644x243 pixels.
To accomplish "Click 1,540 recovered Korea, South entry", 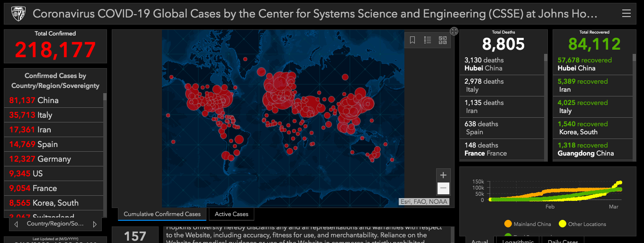I will 592,128.
